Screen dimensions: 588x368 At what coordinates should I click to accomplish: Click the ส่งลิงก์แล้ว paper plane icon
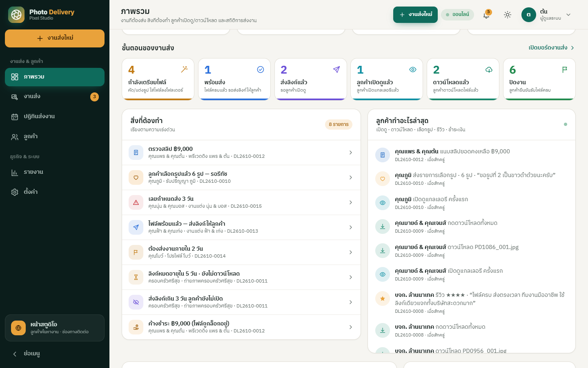(x=336, y=70)
